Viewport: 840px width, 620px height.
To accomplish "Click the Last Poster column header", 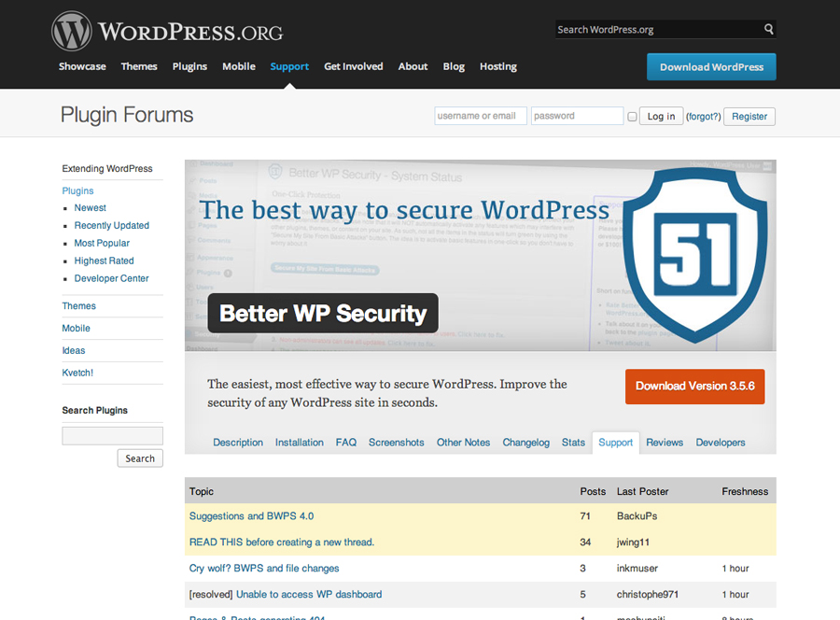I will point(642,491).
